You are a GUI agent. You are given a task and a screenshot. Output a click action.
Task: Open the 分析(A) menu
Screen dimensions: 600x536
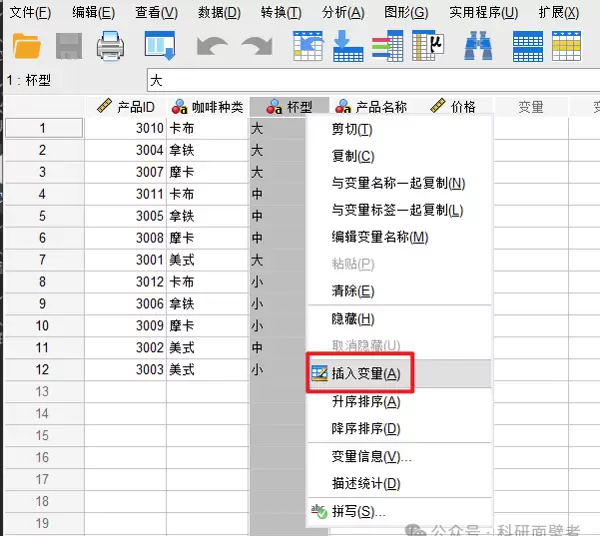(343, 12)
